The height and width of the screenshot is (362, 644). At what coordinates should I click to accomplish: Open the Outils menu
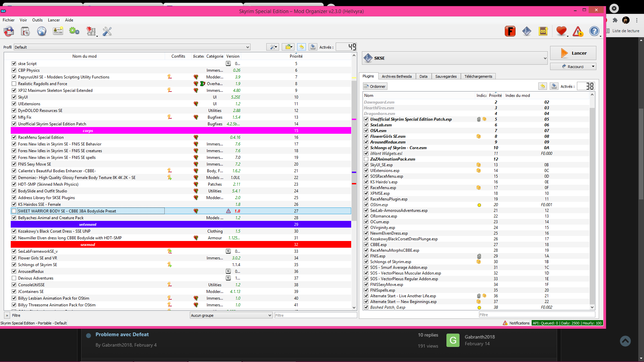(x=37, y=20)
